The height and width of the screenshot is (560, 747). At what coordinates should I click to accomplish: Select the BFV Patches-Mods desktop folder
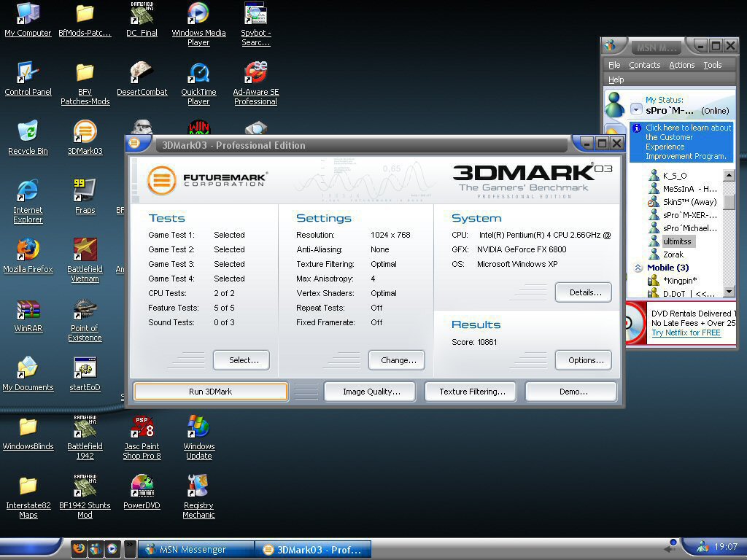(x=85, y=83)
